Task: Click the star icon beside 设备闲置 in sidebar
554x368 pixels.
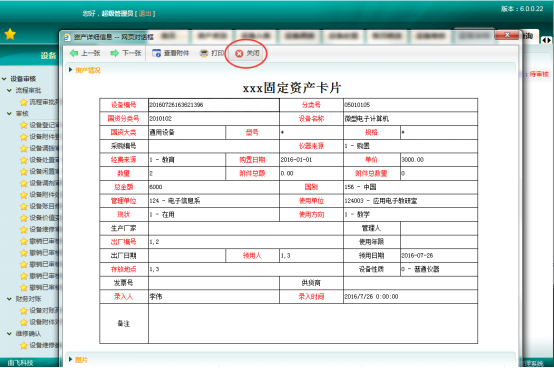Action: click(x=24, y=172)
